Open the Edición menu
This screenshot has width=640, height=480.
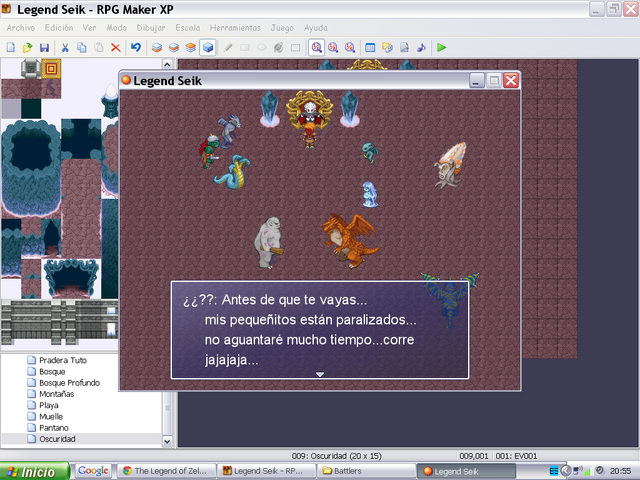[x=59, y=28]
